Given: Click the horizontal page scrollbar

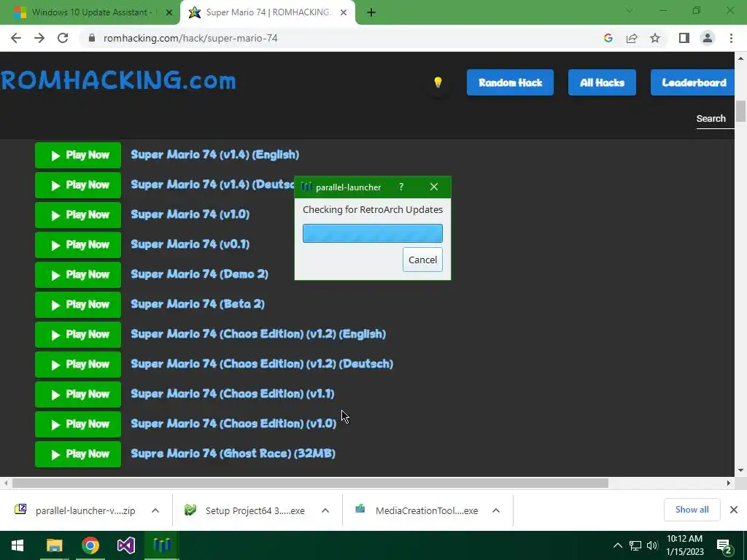Looking at the screenshot, I should (309, 483).
